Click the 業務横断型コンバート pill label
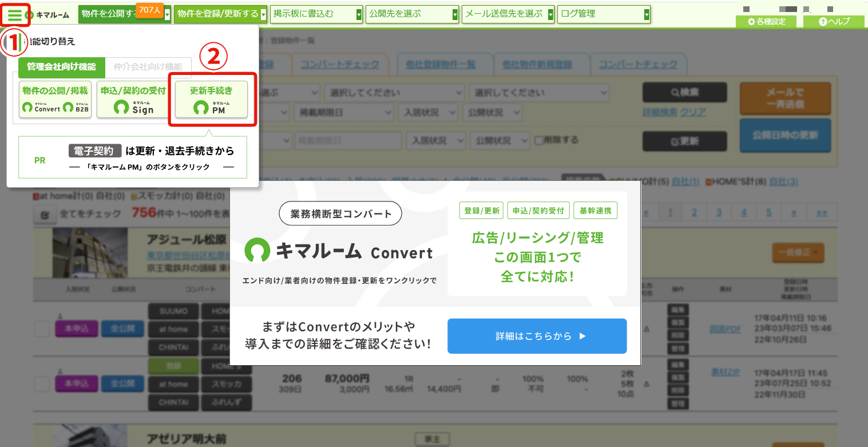 click(340, 214)
